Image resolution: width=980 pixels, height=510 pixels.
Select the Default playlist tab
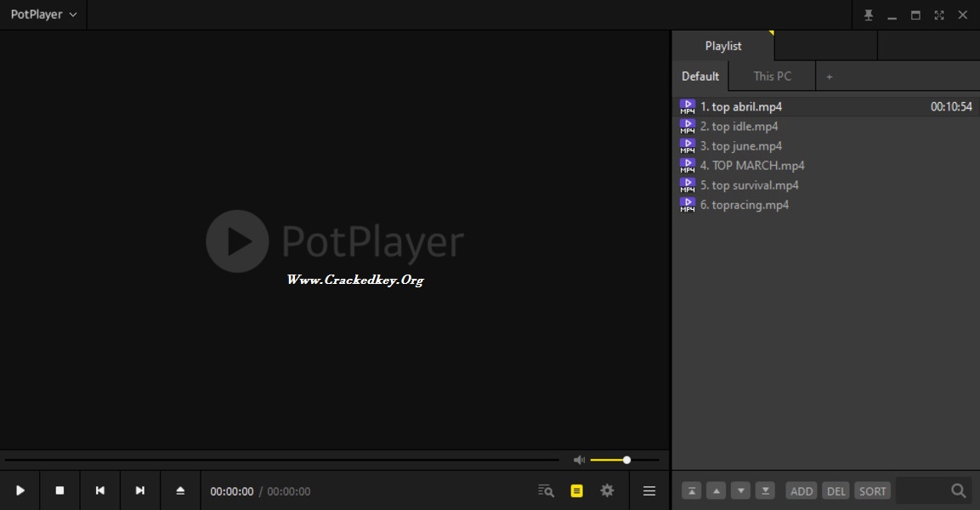pos(700,76)
